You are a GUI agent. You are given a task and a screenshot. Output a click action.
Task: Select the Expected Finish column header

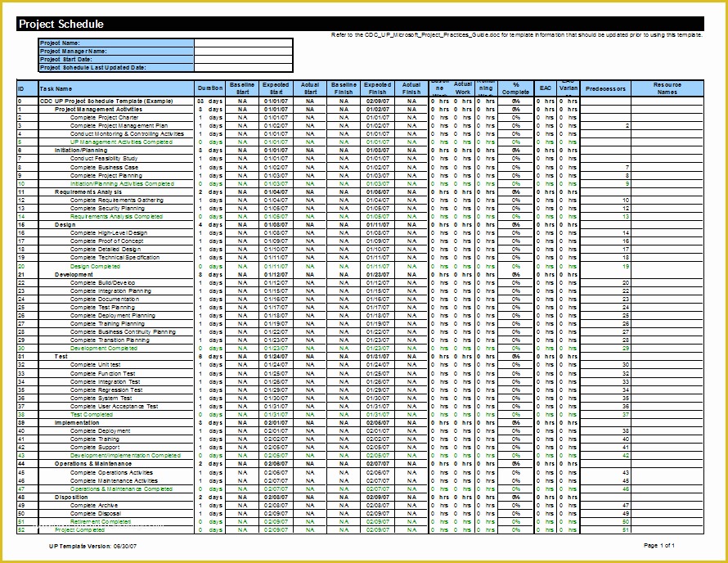[377, 88]
